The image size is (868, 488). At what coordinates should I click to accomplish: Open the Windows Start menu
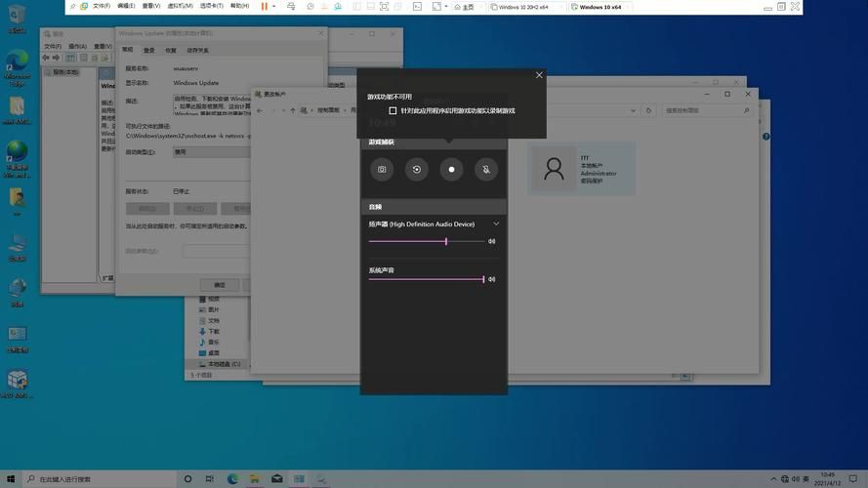point(11,479)
